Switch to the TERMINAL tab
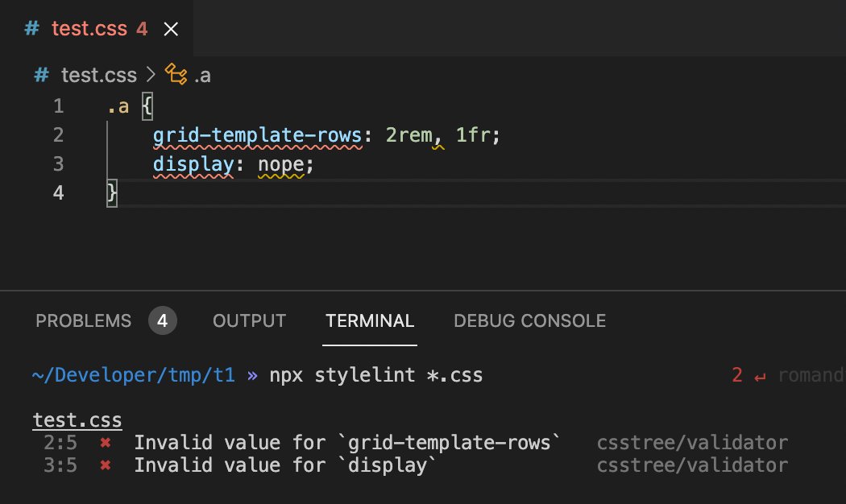 (x=370, y=320)
